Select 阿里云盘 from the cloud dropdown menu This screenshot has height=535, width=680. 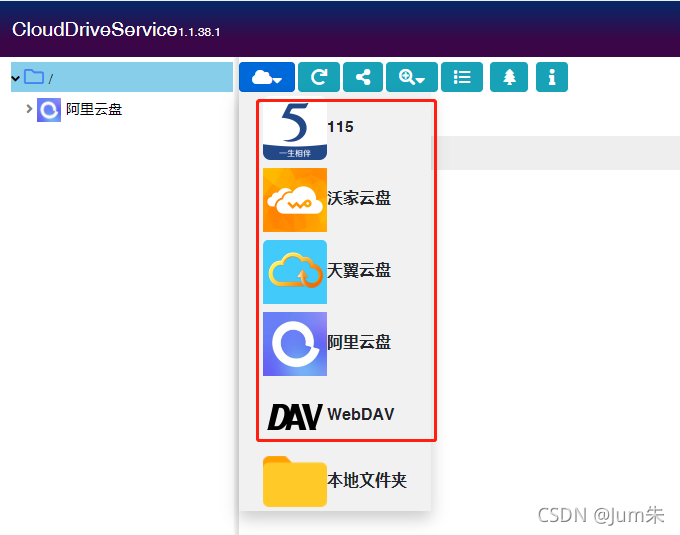click(x=335, y=343)
